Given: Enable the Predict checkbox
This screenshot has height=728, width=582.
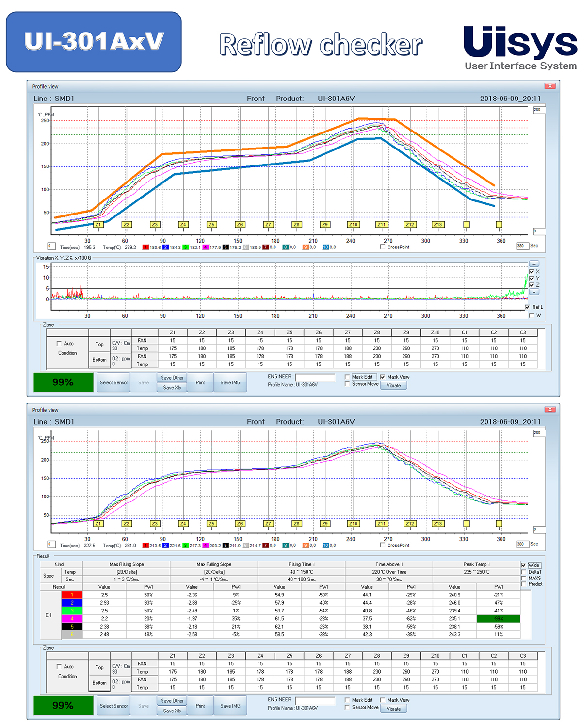Looking at the screenshot, I should coord(524,584).
